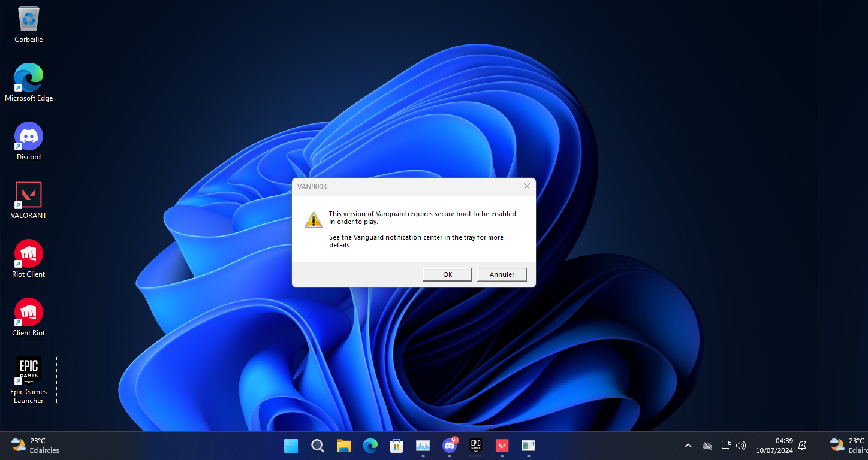This screenshot has height=460, width=868.
Task: Click OK in the VAN9003 dialog
Action: [447, 274]
